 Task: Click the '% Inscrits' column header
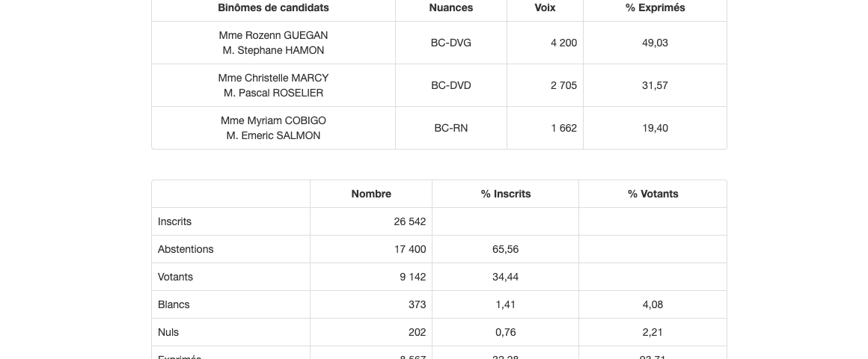(x=506, y=194)
